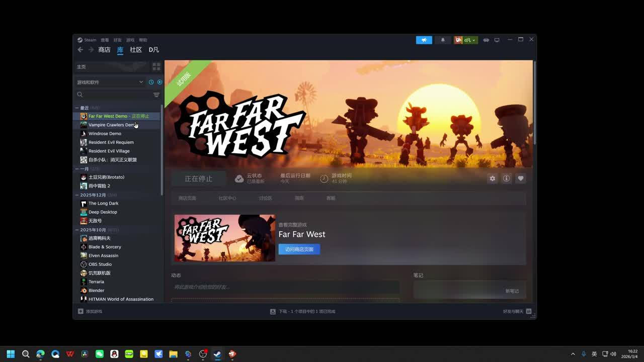This screenshot has height=362, width=644.
Task: Toggle favorite heart for Far Far West
Action: [520, 178]
